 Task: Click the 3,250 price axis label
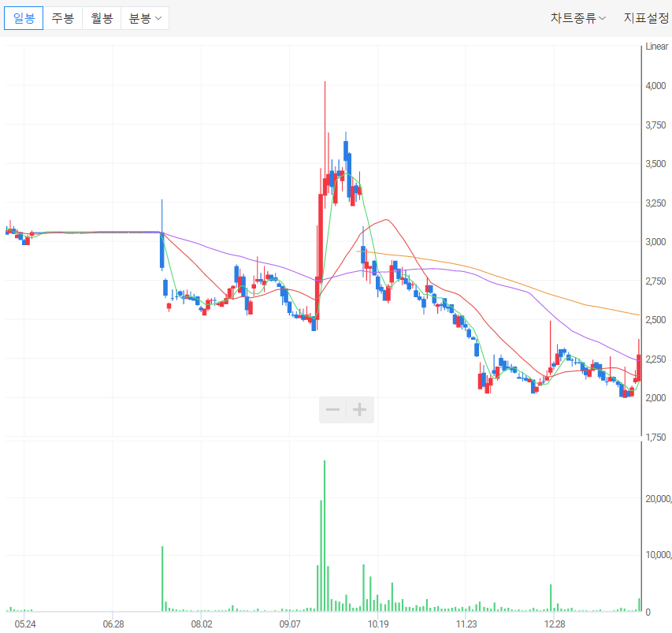[x=655, y=203]
